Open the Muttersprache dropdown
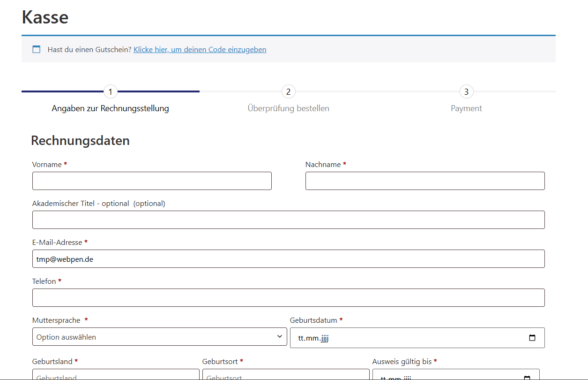The width and height of the screenshot is (588, 380). click(x=160, y=336)
